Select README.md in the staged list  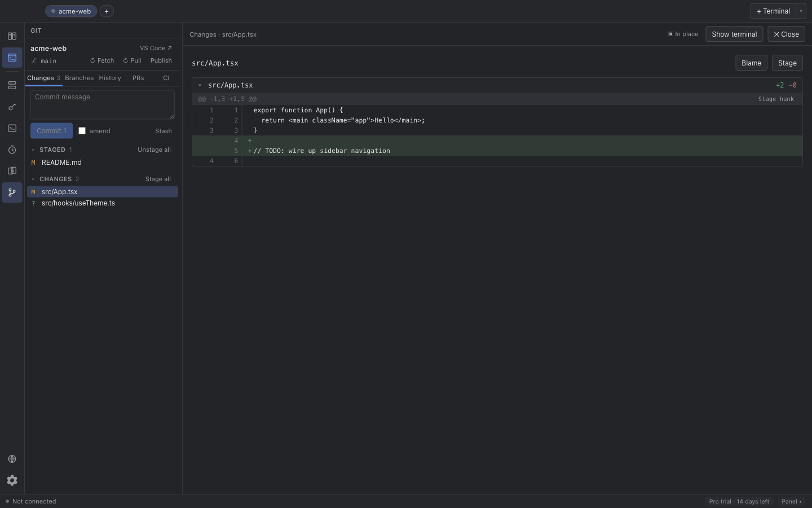(x=103, y=163)
